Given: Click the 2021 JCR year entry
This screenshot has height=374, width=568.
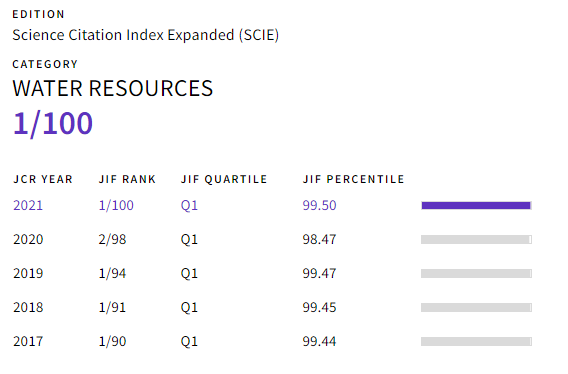Looking at the screenshot, I should (x=28, y=205).
